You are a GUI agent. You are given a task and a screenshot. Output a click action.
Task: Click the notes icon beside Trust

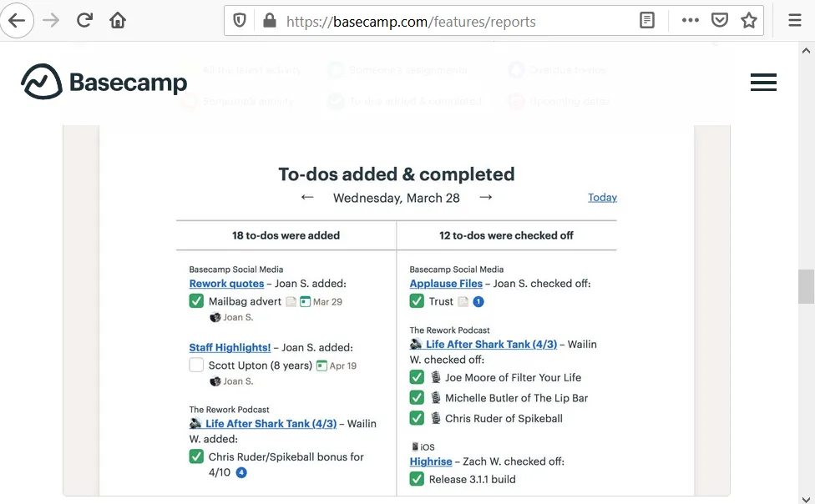coord(463,301)
